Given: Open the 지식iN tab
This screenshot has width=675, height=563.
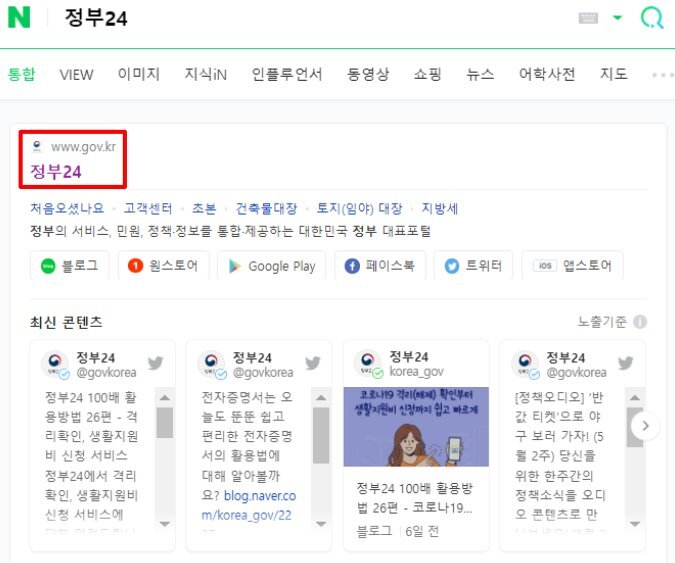Looking at the screenshot, I should point(205,74).
